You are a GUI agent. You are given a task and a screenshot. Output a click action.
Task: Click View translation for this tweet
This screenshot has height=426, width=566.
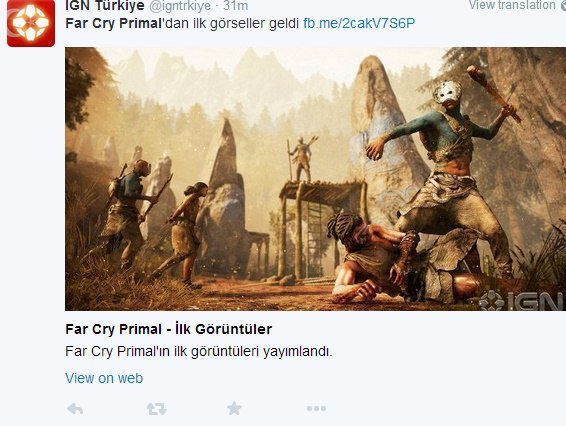click(512, 5)
